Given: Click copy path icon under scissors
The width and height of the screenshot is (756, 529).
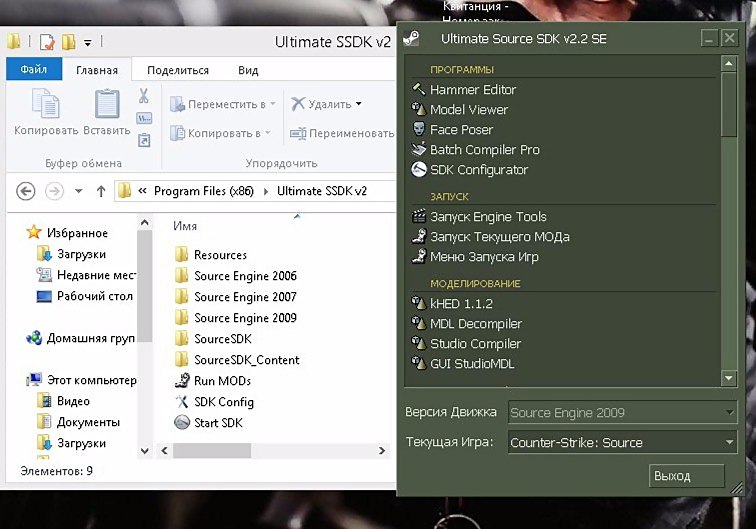Looking at the screenshot, I should (x=144, y=118).
